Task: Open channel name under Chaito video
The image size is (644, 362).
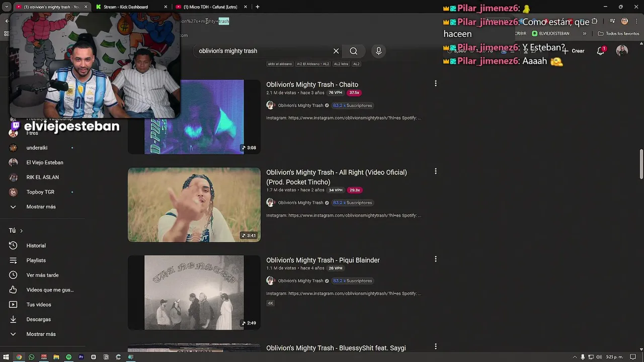Action: point(300,106)
